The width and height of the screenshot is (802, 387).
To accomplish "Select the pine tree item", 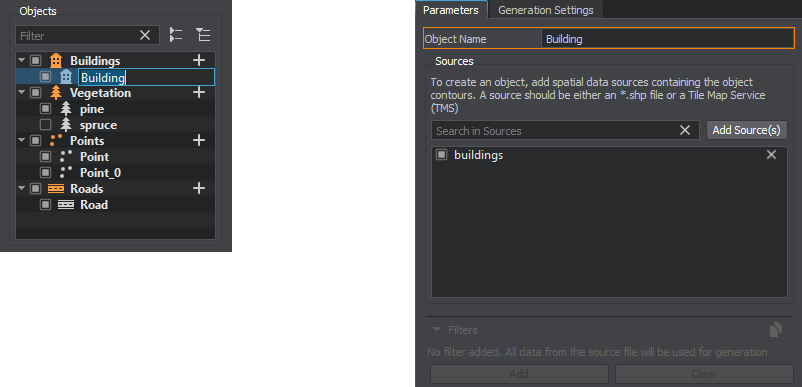I will pyautogui.click(x=92, y=109).
